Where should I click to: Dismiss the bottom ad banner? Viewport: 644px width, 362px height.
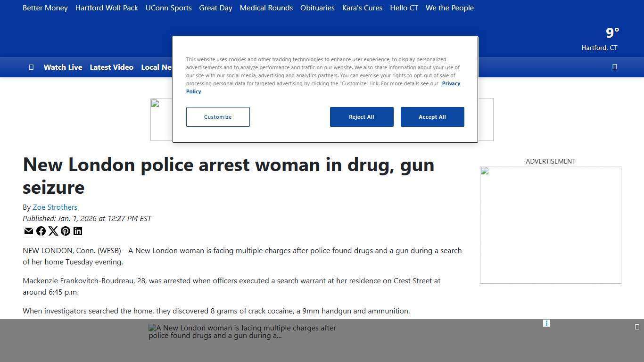tap(637, 326)
